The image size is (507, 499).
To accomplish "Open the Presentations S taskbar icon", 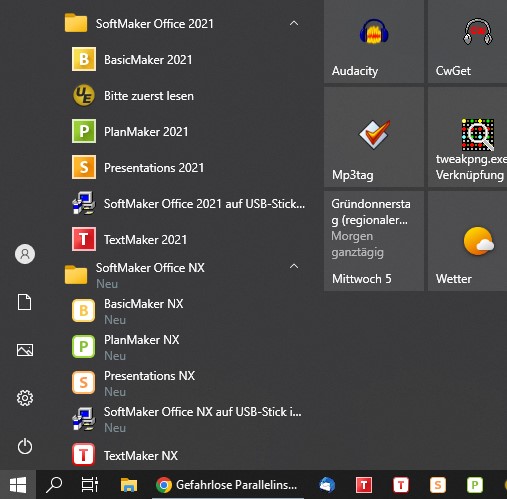I will click(x=438, y=485).
